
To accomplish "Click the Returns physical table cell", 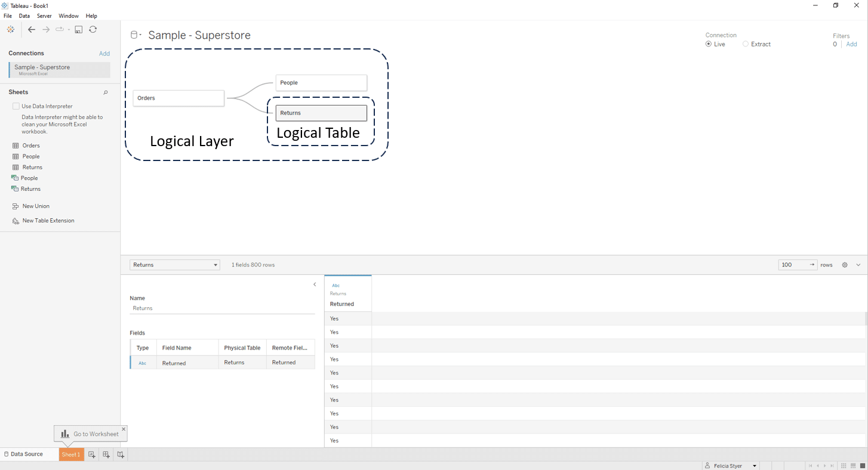I will pyautogui.click(x=242, y=363).
